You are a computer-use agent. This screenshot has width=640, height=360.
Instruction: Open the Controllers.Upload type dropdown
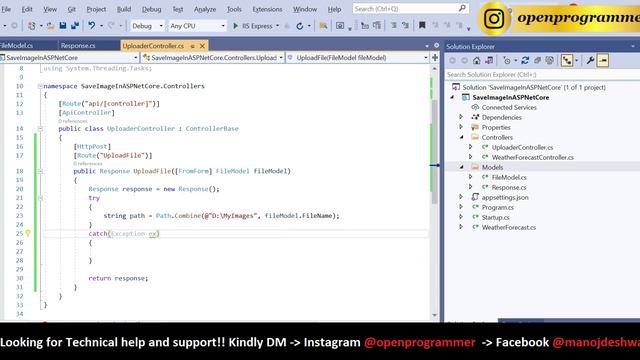click(x=213, y=58)
